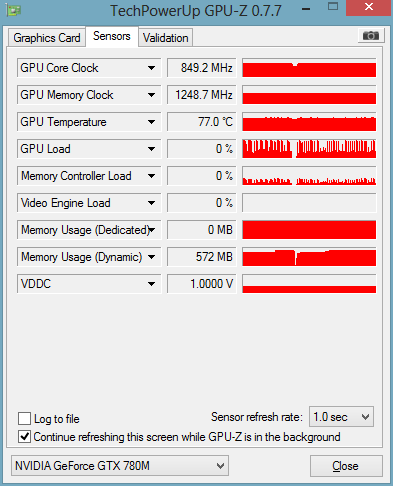Switch to the Graphics Card tab

pyautogui.click(x=47, y=38)
